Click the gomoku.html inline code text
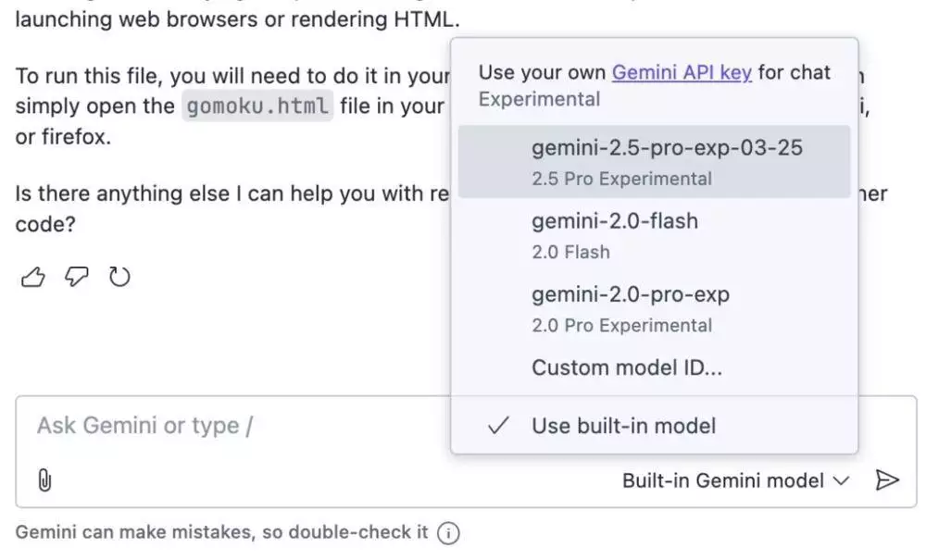This screenshot has width=926, height=560. 255,106
